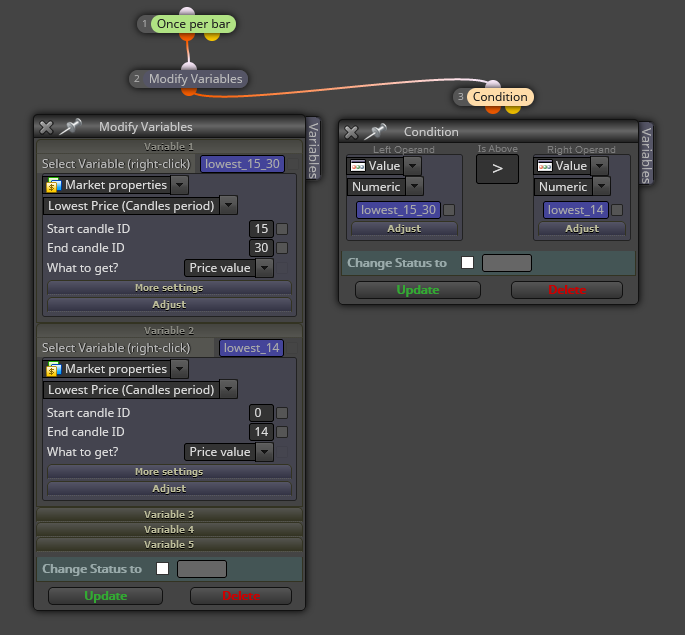Screen dimensions: 685x635
Task: Open Variables side tab on Condition panel
Action: pos(646,155)
